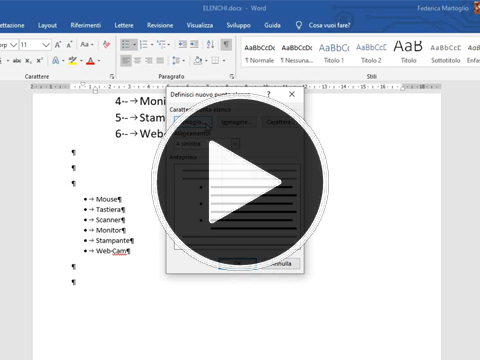This screenshot has width=480, height=360.
Task: Toggle show paragraph marks (¶) button
Action: click(226, 44)
